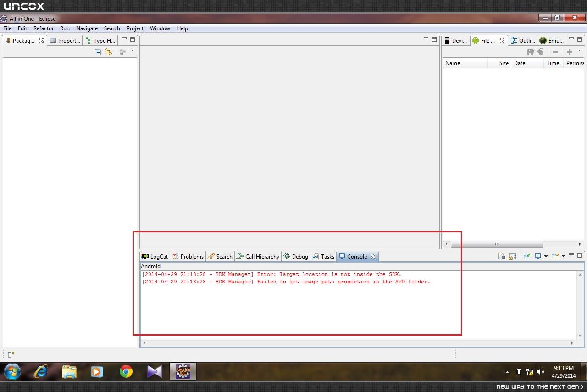Image resolution: width=587 pixels, height=392 pixels.
Task: Switch to the Properties tab
Action: point(65,40)
